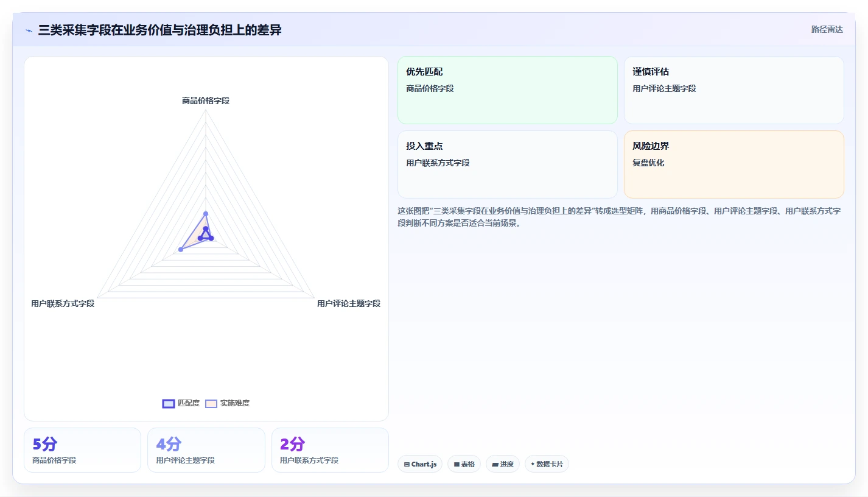868x497 pixels.
Task: Select the 数据卡片 tag
Action: [x=547, y=464]
